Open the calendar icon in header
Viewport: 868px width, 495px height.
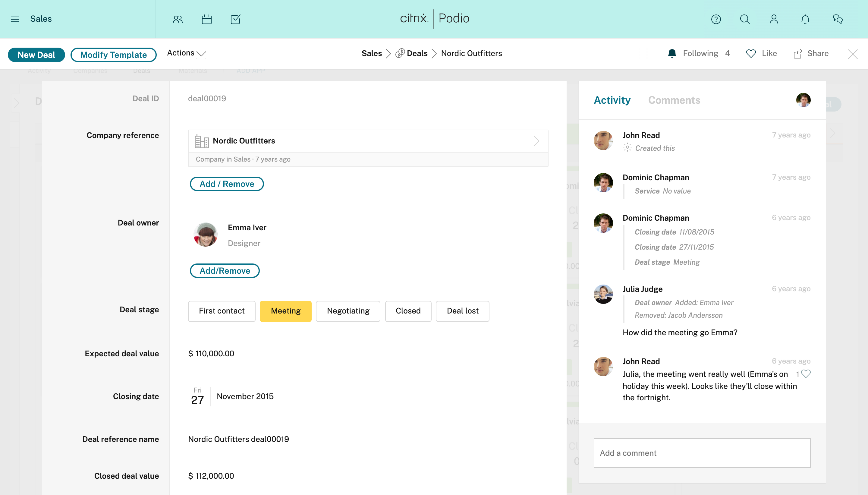click(x=207, y=19)
